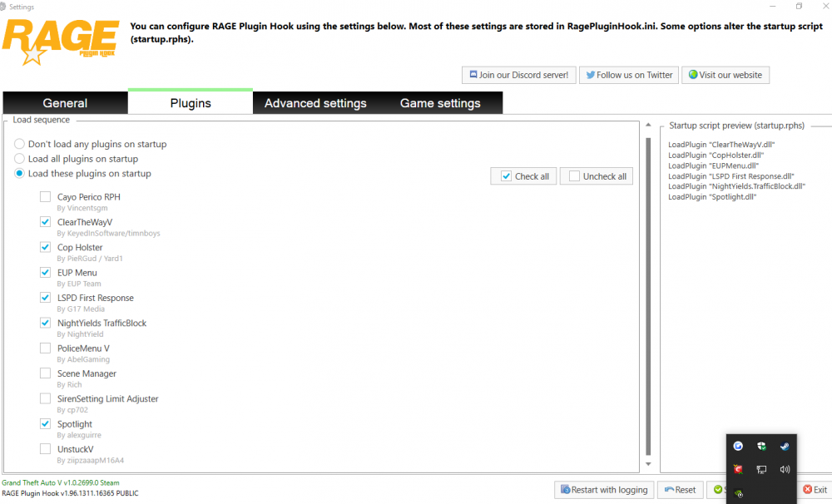This screenshot has height=504, width=832.
Task: Click the volume speaker tray icon
Action: [785, 469]
